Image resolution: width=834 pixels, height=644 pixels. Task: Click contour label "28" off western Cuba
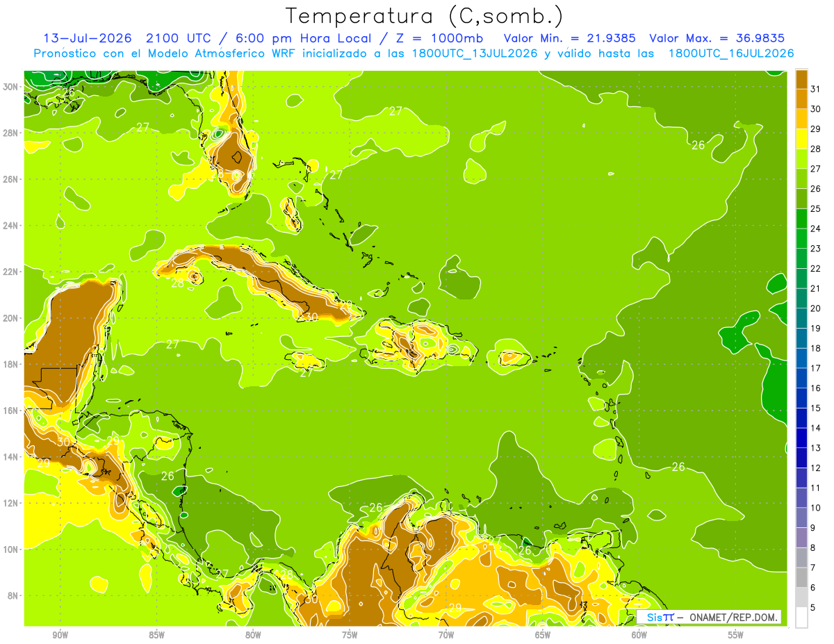(x=177, y=283)
